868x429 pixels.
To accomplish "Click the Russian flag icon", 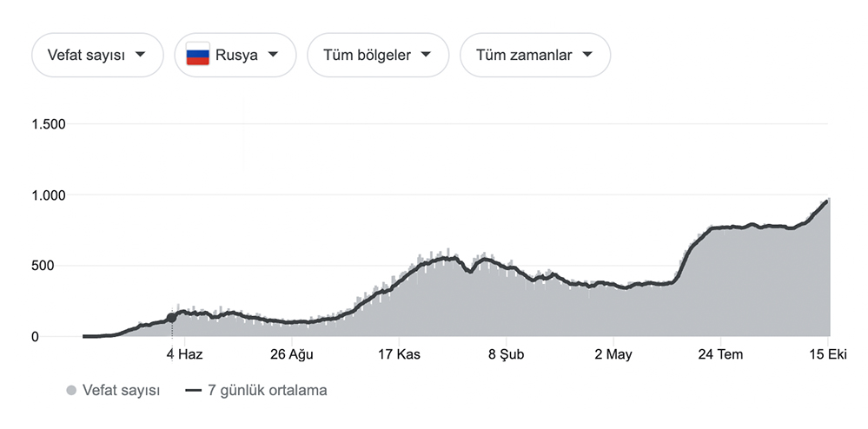I will click(198, 56).
